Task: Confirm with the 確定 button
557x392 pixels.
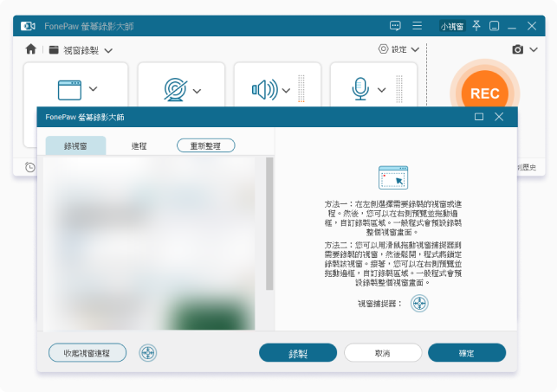Action: (x=467, y=353)
